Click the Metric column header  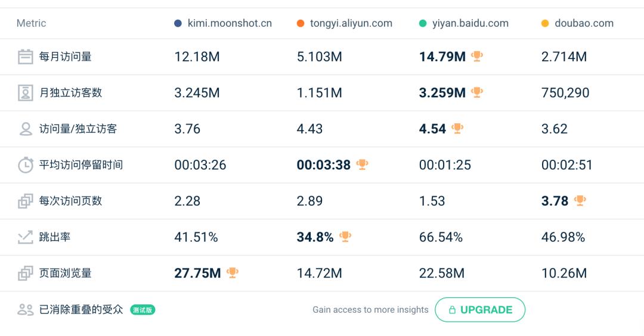click(31, 23)
